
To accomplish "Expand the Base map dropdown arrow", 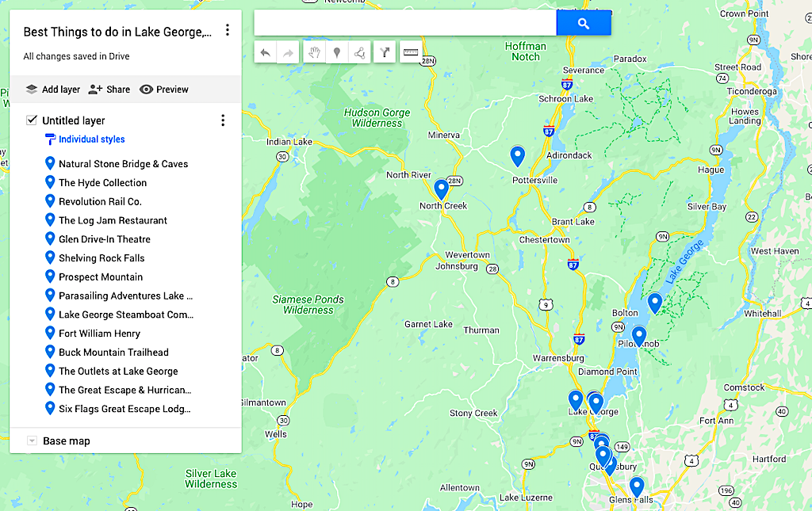I will [x=32, y=440].
